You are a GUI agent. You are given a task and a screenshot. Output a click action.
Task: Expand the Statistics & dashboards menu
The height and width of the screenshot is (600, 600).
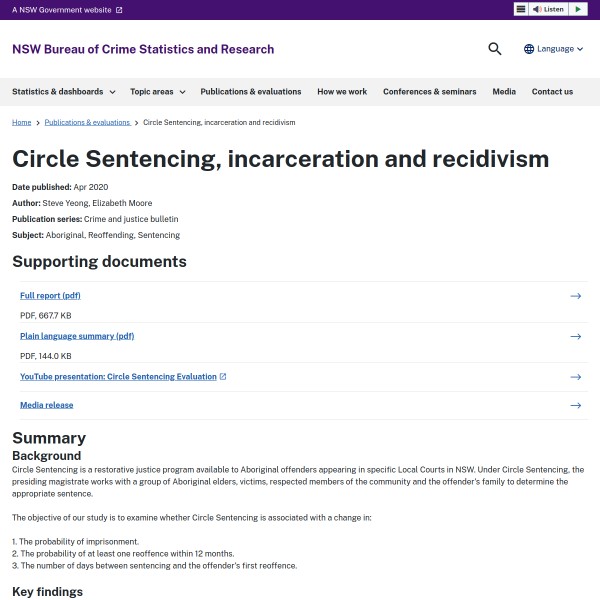[x=63, y=91]
